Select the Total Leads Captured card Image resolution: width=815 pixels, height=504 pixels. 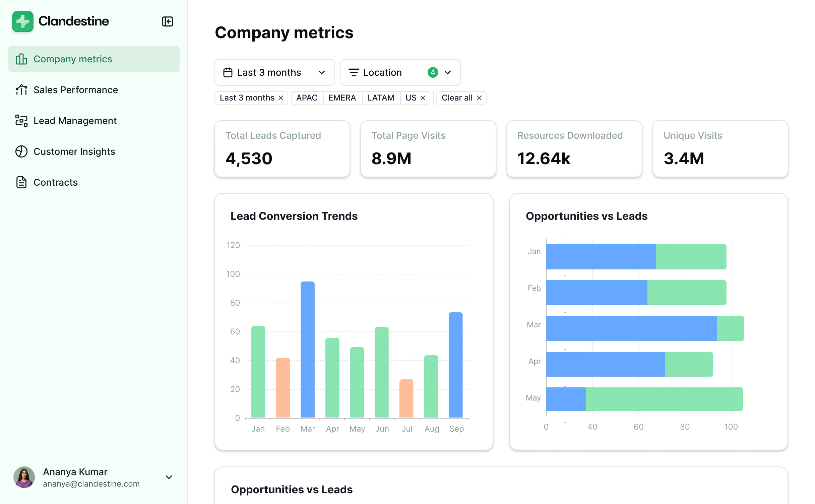[282, 149]
